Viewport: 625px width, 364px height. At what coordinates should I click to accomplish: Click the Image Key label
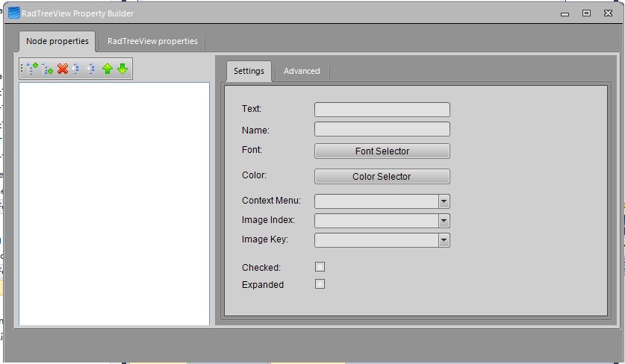264,239
